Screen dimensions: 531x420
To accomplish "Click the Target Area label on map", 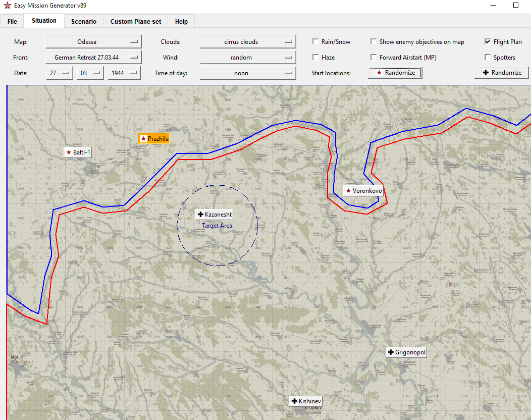I will coord(217,226).
